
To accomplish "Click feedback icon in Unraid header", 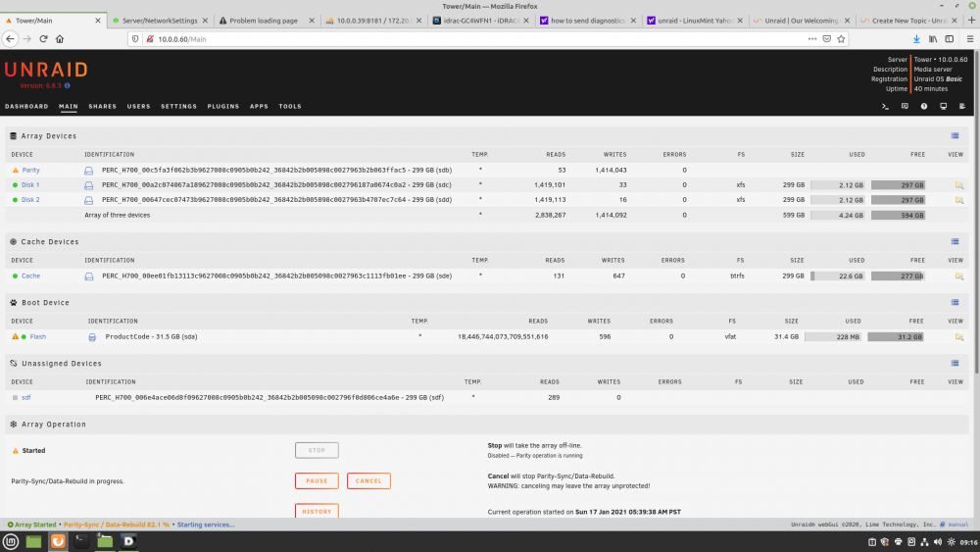I will click(x=905, y=106).
